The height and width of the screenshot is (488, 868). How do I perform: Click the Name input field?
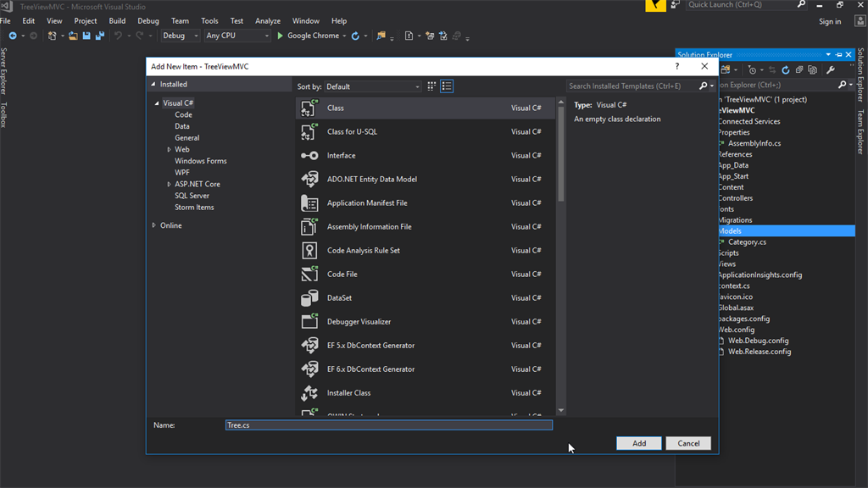point(389,425)
